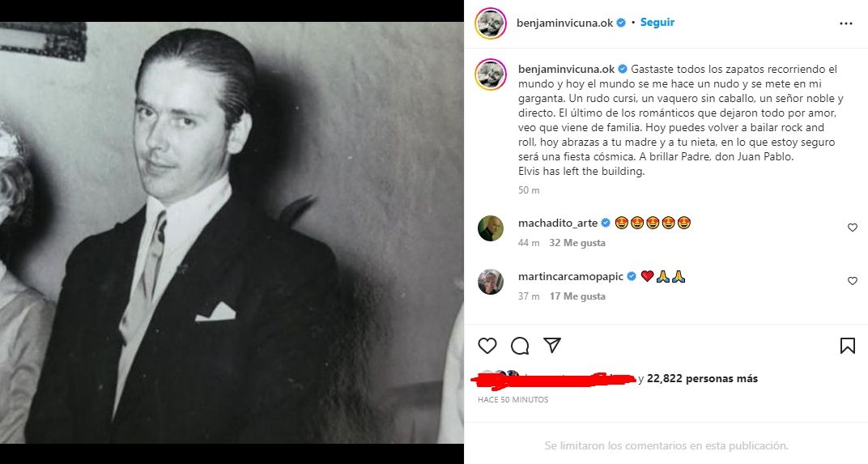Click martincarcamopapic profile avatar

tap(491, 282)
